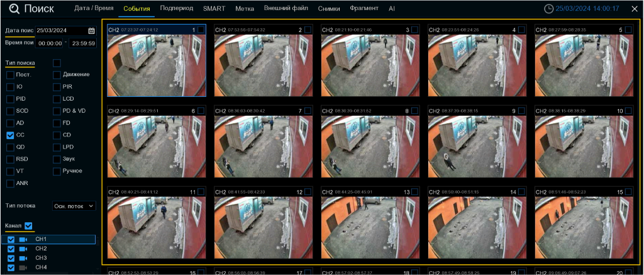Image resolution: width=644 pixels, height=275 pixels.
Task: Click the end time field 23:59:59
Action: 82,43
